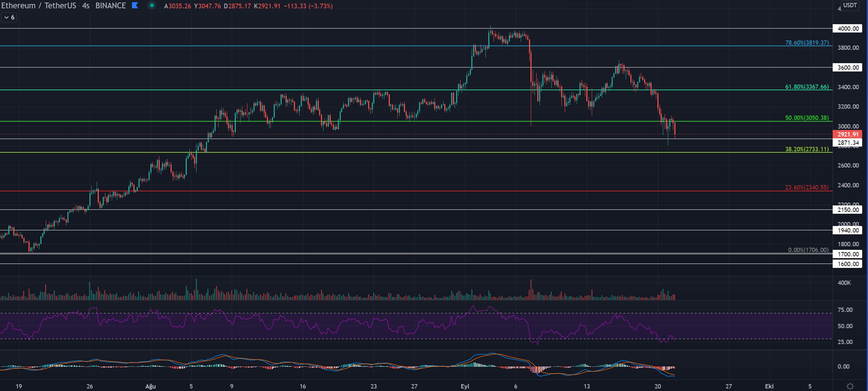
Task: Click the red current price tag 2921.91
Action: click(847, 134)
